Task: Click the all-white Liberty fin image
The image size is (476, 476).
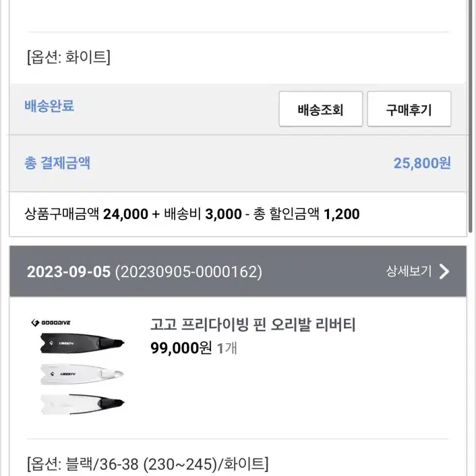Action: [82, 374]
